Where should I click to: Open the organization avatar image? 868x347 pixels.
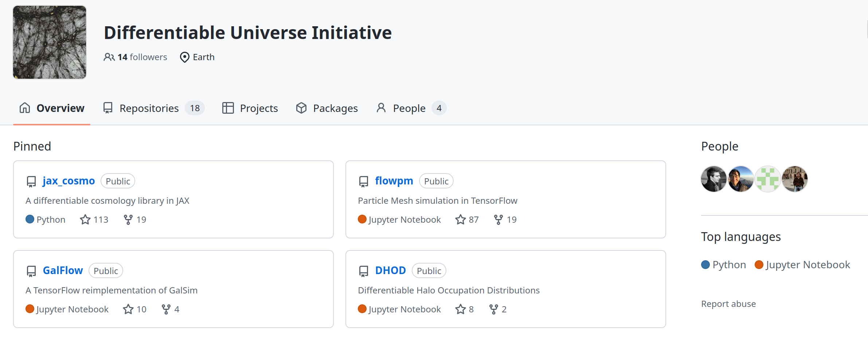[x=50, y=42]
